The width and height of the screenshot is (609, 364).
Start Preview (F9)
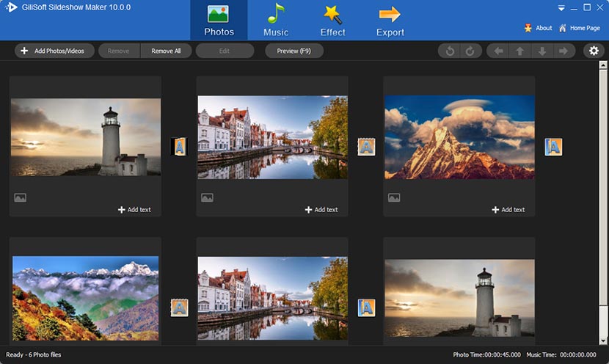293,51
